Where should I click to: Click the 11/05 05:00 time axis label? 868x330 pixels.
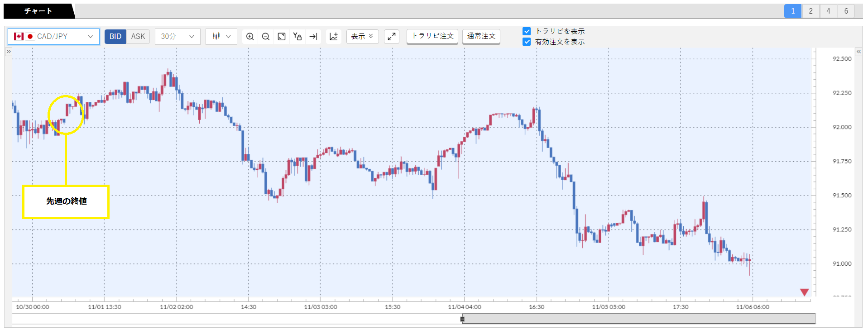[x=609, y=307]
